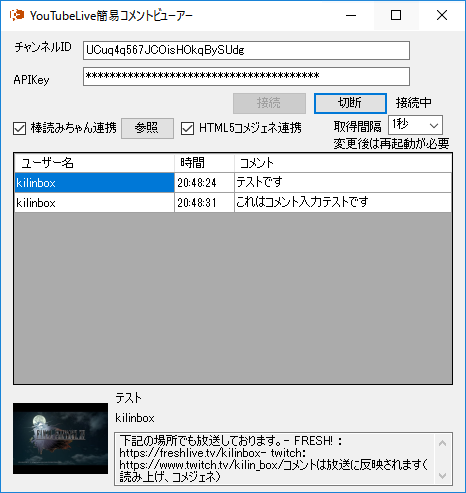
Task: Click description scrollbar up arrow
Action: (x=443, y=443)
